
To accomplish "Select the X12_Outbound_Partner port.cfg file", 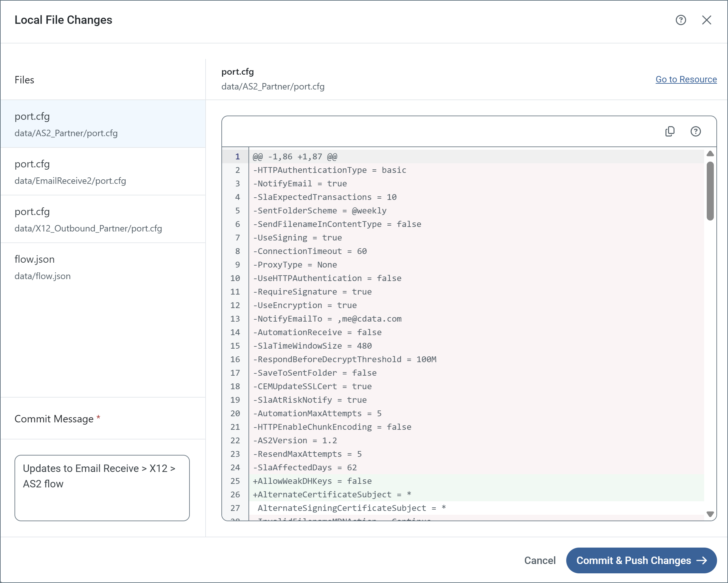I will click(103, 219).
